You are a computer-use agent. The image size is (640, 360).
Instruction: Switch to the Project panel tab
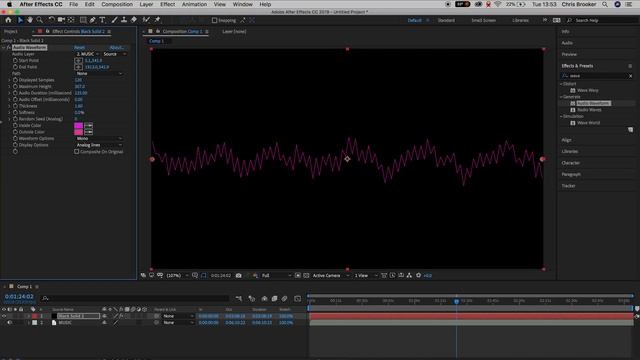[11, 31]
